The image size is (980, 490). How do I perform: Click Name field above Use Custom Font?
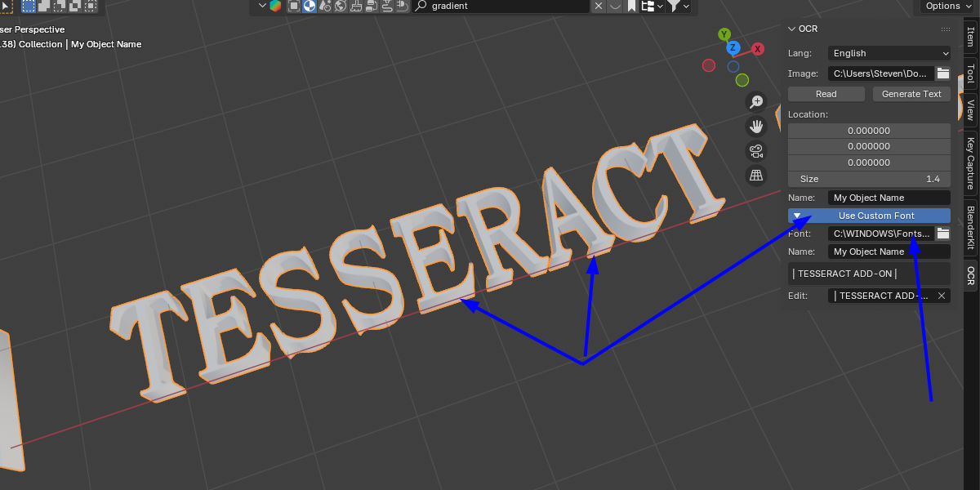point(889,198)
